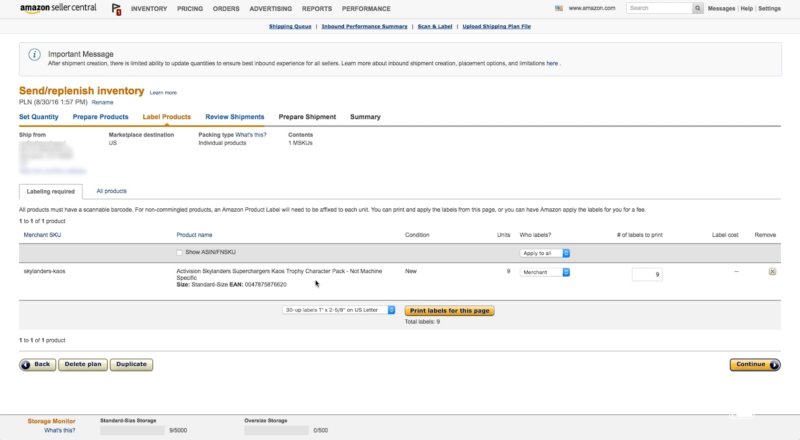The height and width of the screenshot is (440, 800).
Task: Open the Inventory menu
Action: 149,9
